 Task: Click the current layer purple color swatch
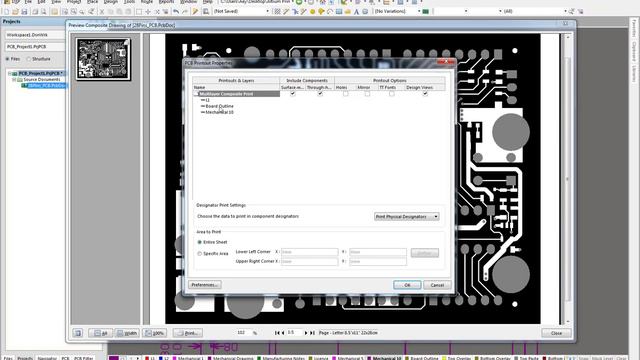pos(114,358)
